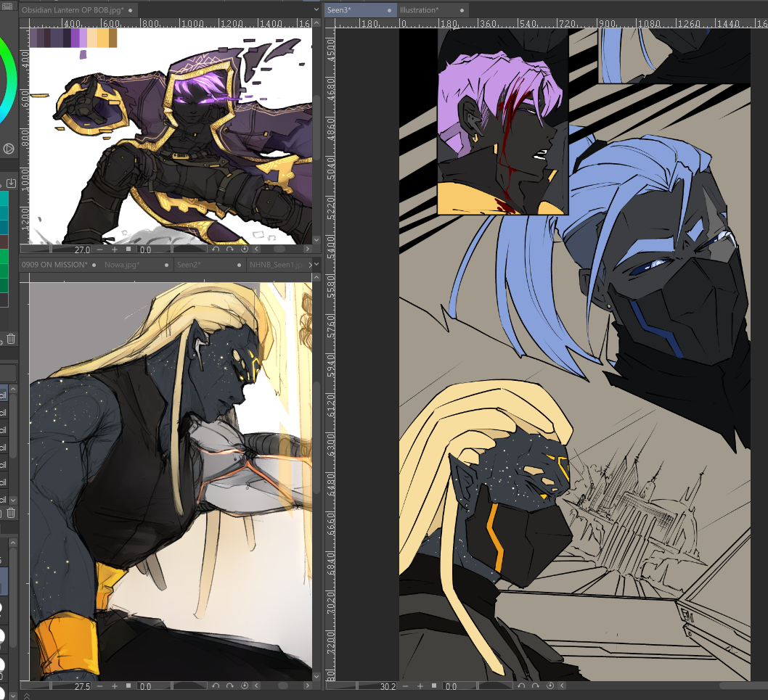Click the download-to-palette icon
Viewport: 768px width, 700px height.
12,183
